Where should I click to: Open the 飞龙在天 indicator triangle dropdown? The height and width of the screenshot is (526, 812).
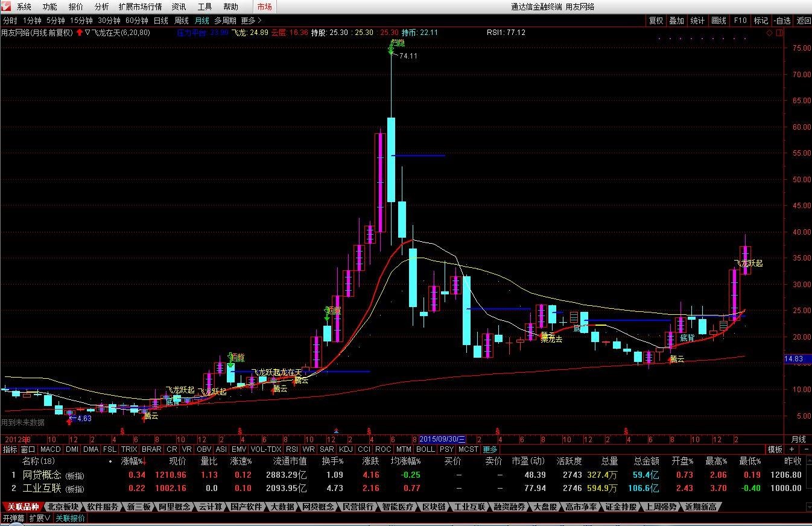pyautogui.click(x=87, y=33)
